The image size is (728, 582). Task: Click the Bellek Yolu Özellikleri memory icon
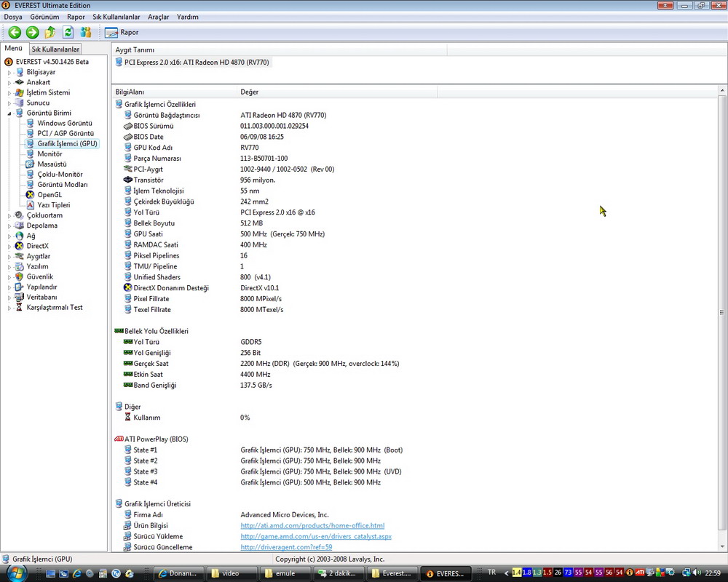pos(119,331)
